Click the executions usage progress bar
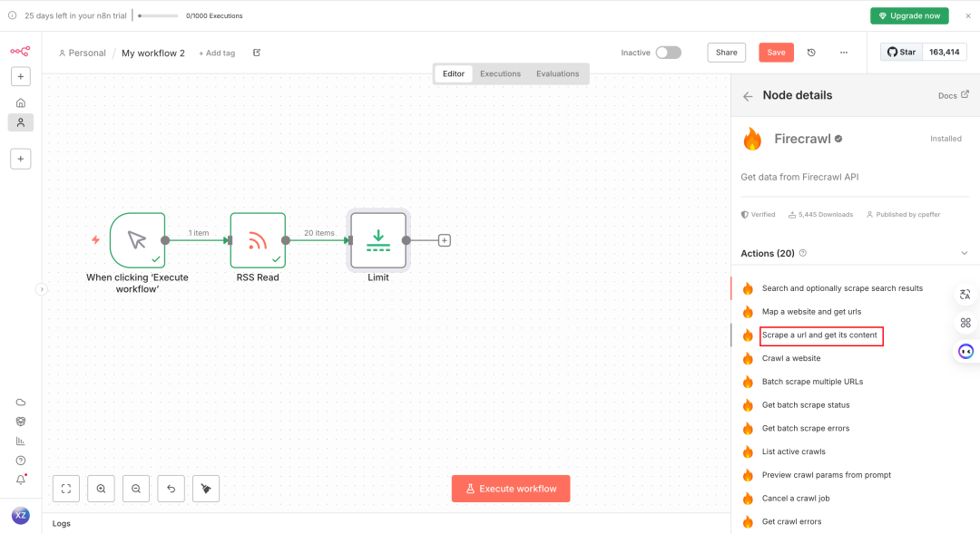980x534 pixels. tap(158, 15)
